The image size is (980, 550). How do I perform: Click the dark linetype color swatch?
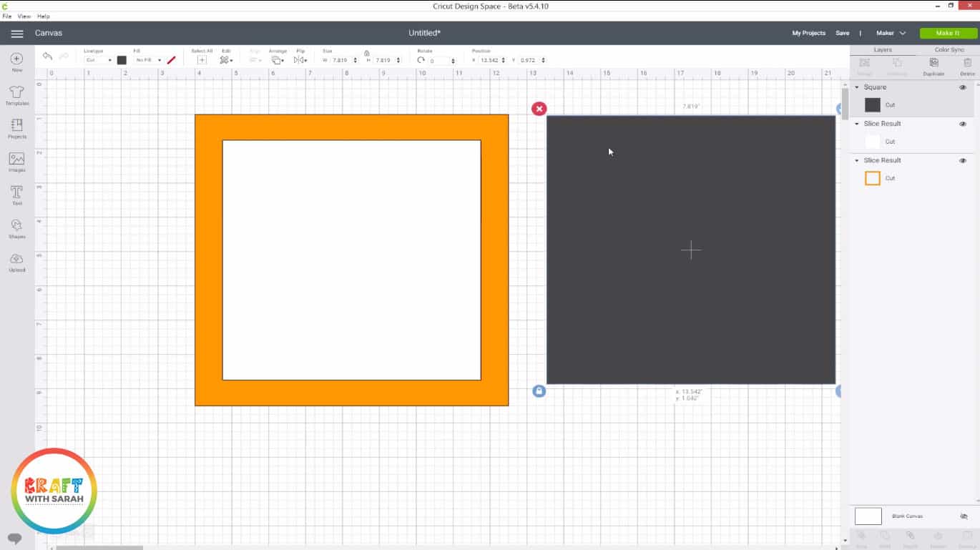(122, 60)
